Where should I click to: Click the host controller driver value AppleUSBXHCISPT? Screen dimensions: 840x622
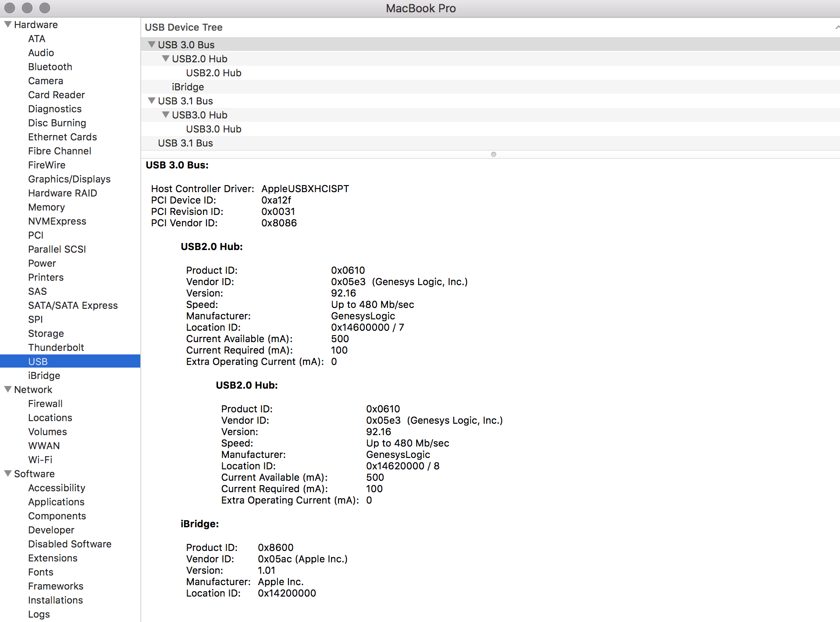click(x=305, y=189)
